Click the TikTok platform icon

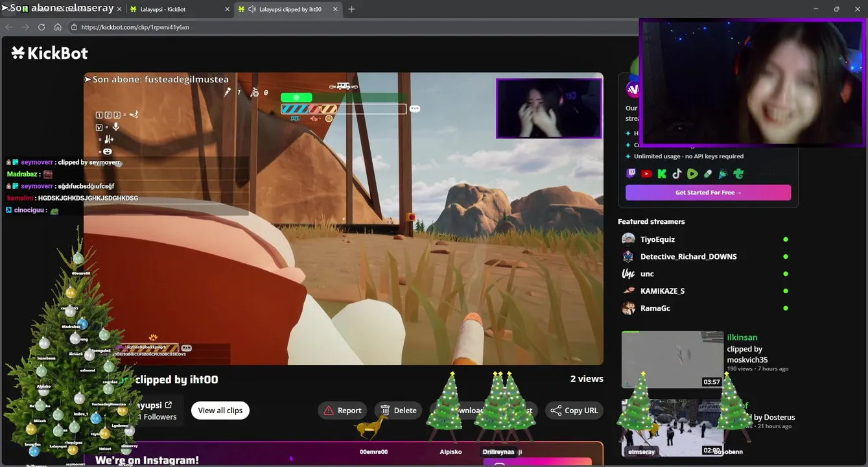(x=677, y=174)
